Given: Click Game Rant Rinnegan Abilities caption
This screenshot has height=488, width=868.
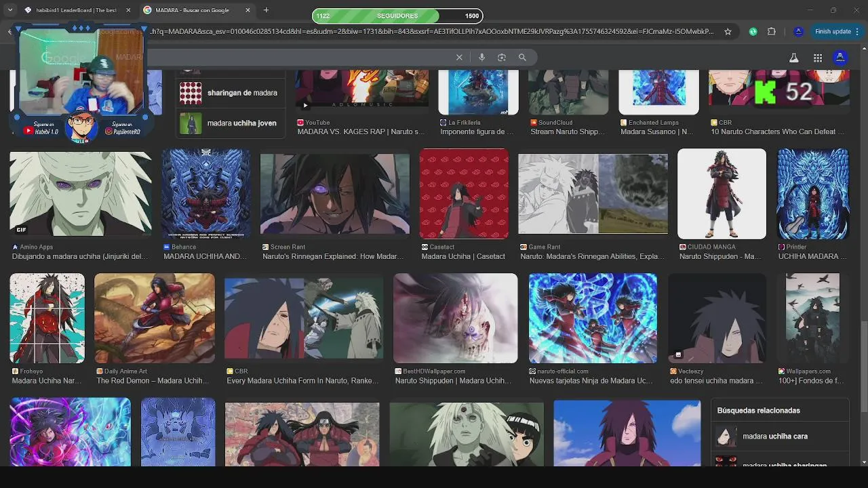Looking at the screenshot, I should [593, 257].
